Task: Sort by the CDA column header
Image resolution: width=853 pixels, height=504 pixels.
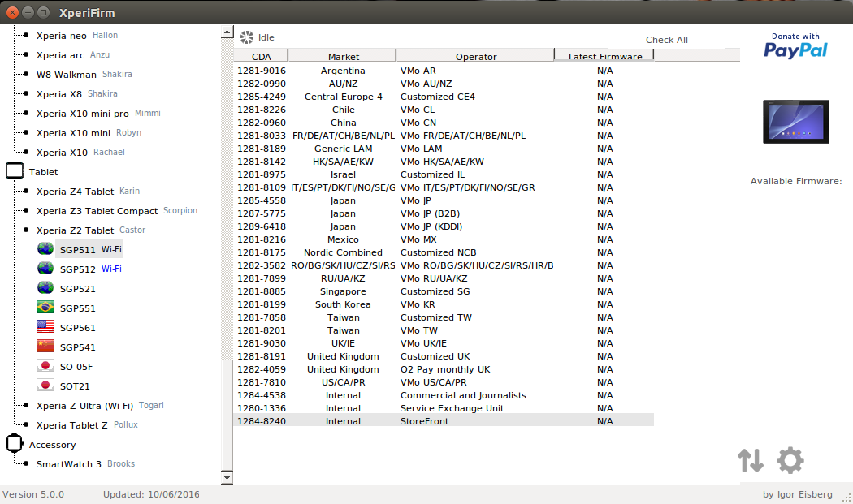Action: [261, 55]
